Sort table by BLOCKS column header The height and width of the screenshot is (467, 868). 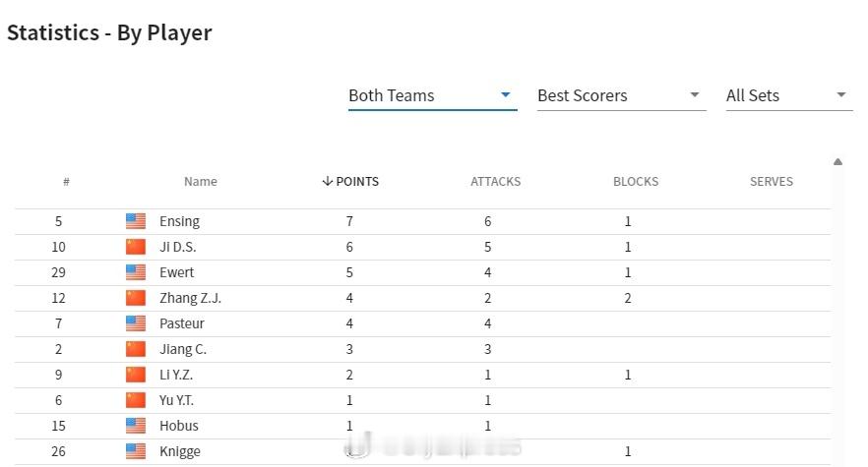tap(636, 182)
